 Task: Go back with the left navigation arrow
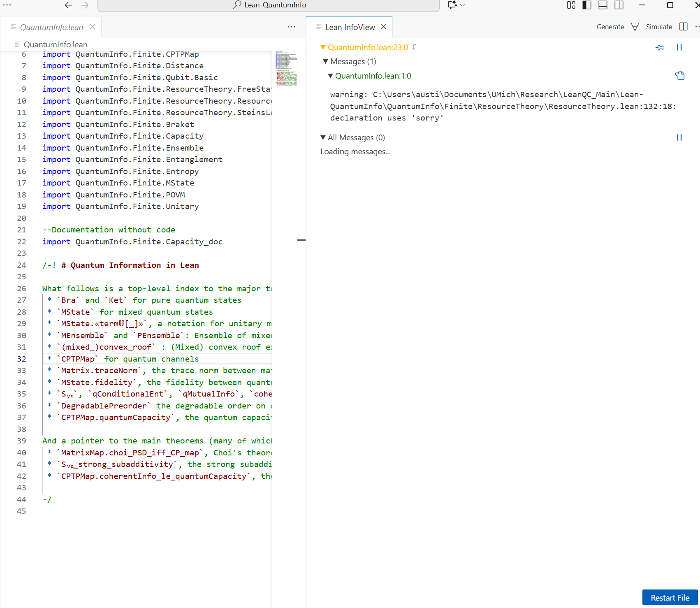[69, 5]
